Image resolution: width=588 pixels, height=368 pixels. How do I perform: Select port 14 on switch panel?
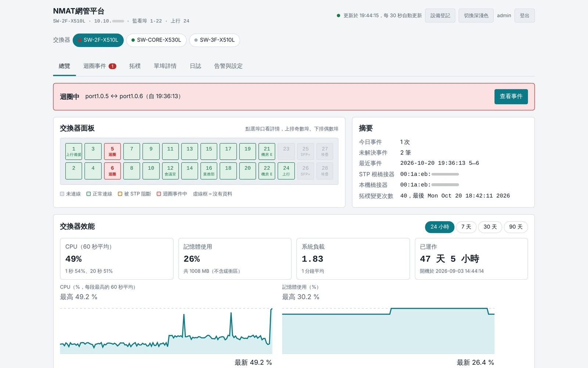click(x=190, y=171)
